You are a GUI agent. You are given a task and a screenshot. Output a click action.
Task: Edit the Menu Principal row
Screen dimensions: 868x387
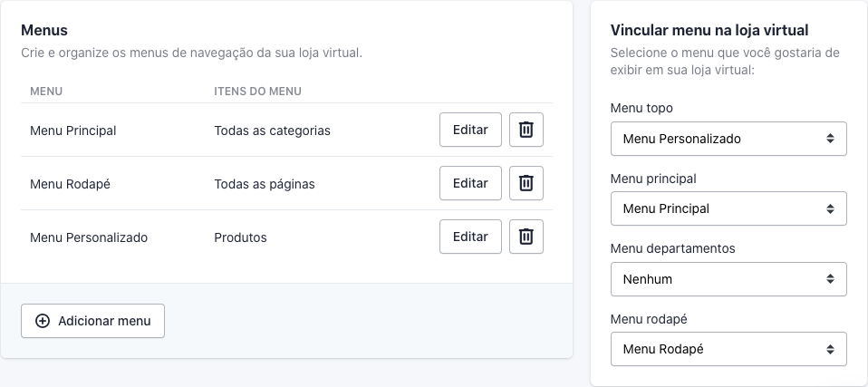(470, 130)
